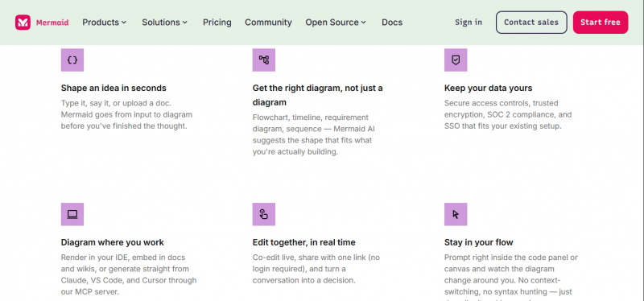Expand the Products dropdown menu
Image resolution: width=644 pixels, height=301 pixels.
pyautogui.click(x=105, y=23)
